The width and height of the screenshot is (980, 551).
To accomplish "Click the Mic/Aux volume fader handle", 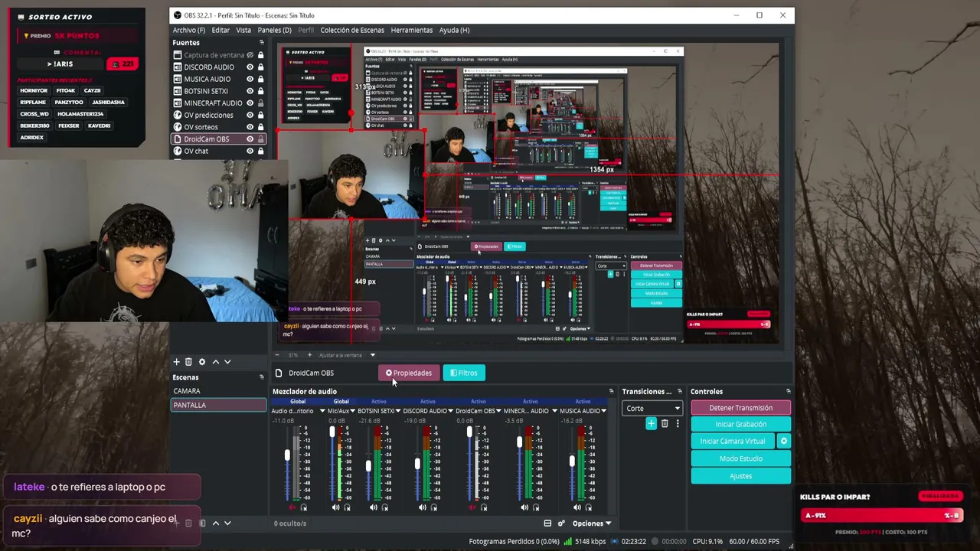I will pyautogui.click(x=332, y=432).
